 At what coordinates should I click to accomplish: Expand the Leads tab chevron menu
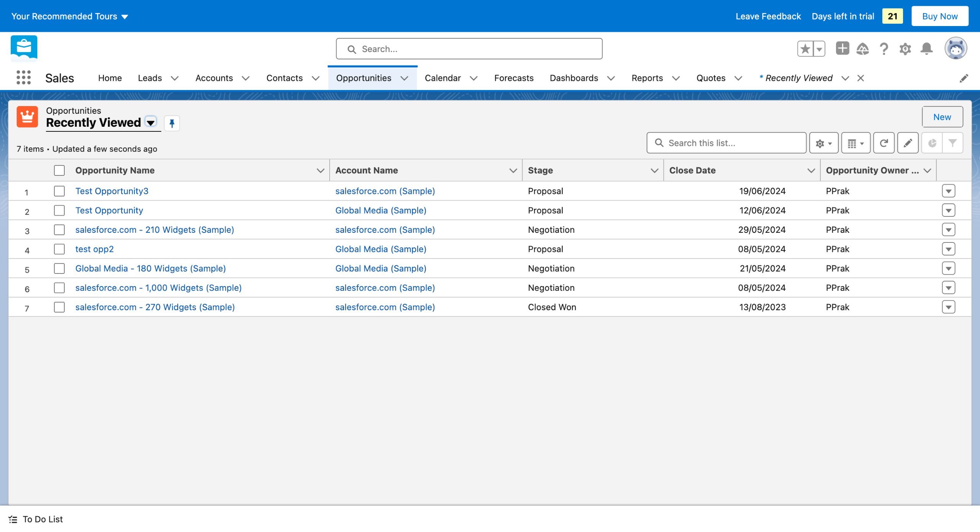point(175,78)
